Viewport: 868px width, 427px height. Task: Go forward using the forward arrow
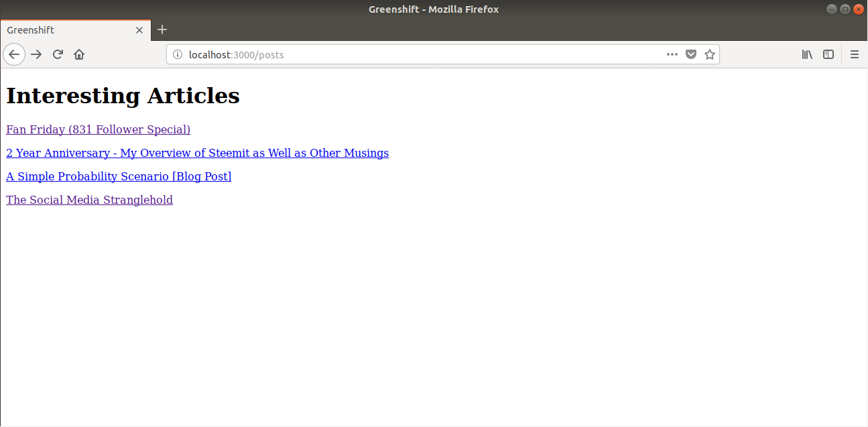pyautogui.click(x=36, y=54)
